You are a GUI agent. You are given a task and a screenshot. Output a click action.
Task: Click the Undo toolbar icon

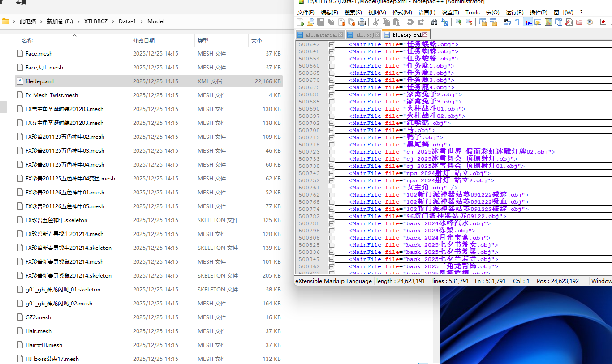pyautogui.click(x=410, y=22)
